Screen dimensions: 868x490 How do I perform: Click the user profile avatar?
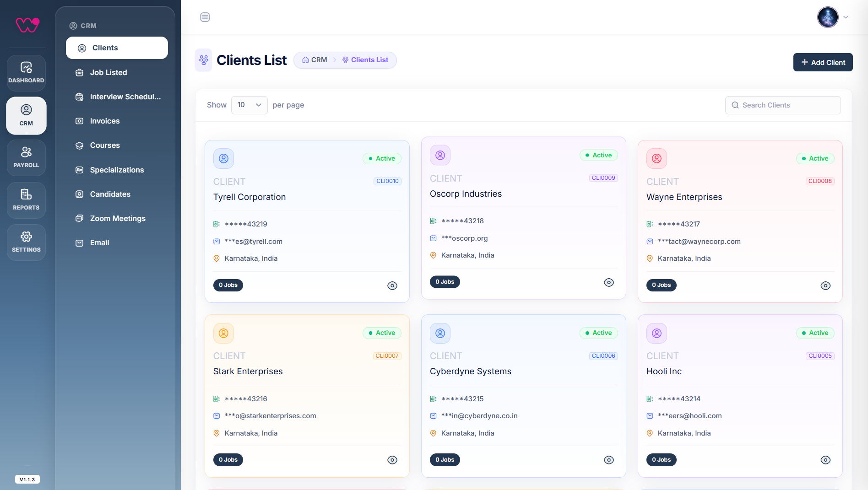click(828, 17)
